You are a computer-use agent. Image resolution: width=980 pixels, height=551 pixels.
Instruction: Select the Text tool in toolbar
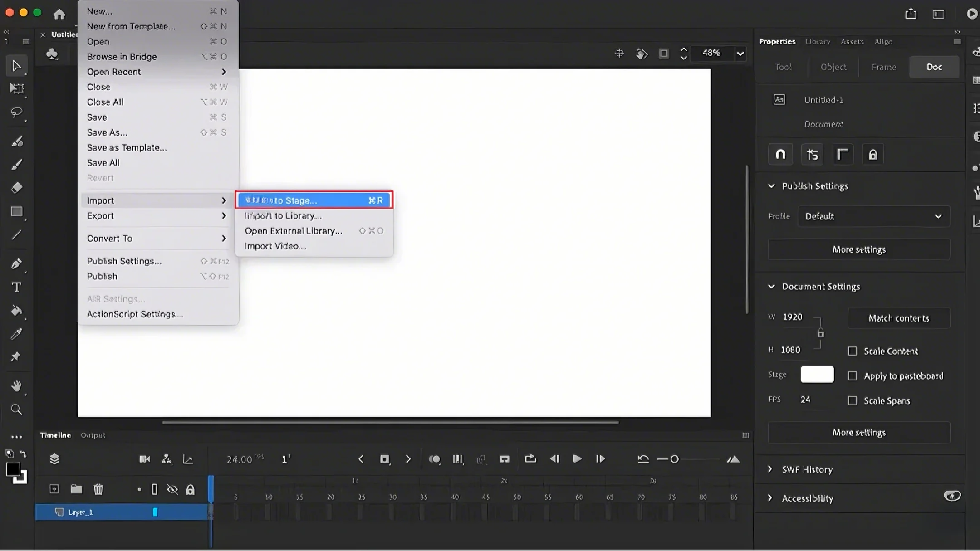[16, 287]
